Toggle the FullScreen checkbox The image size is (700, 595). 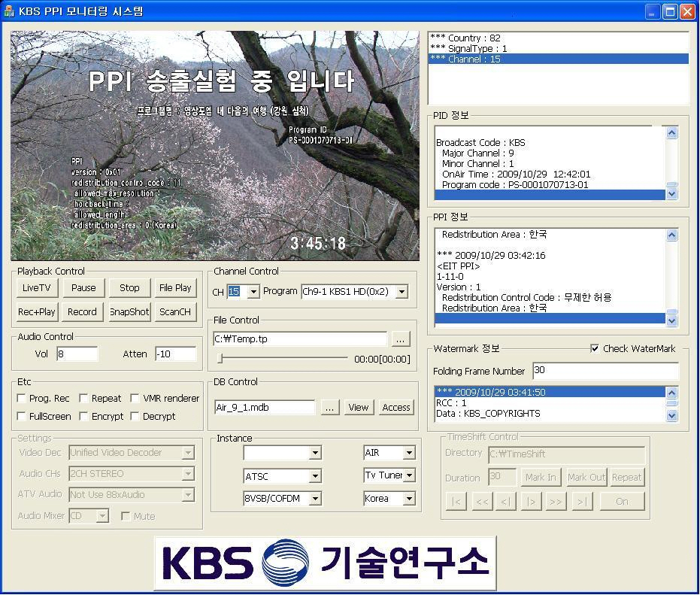(x=22, y=417)
